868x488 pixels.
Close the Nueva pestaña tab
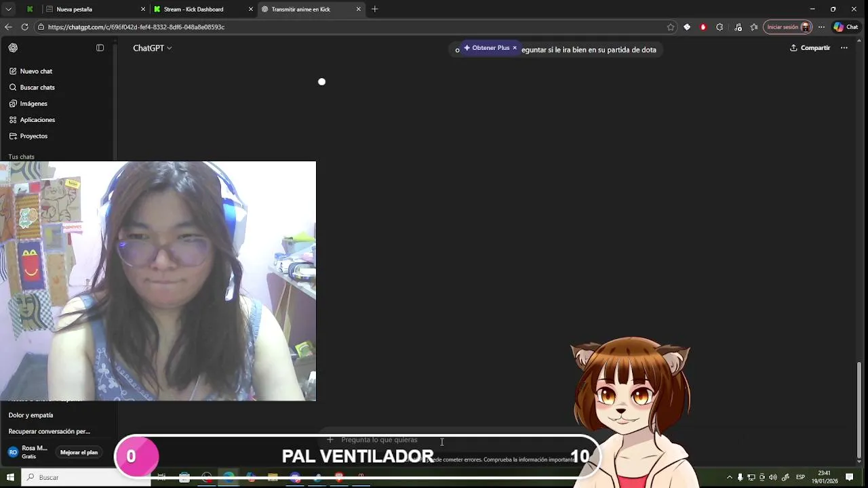click(143, 9)
